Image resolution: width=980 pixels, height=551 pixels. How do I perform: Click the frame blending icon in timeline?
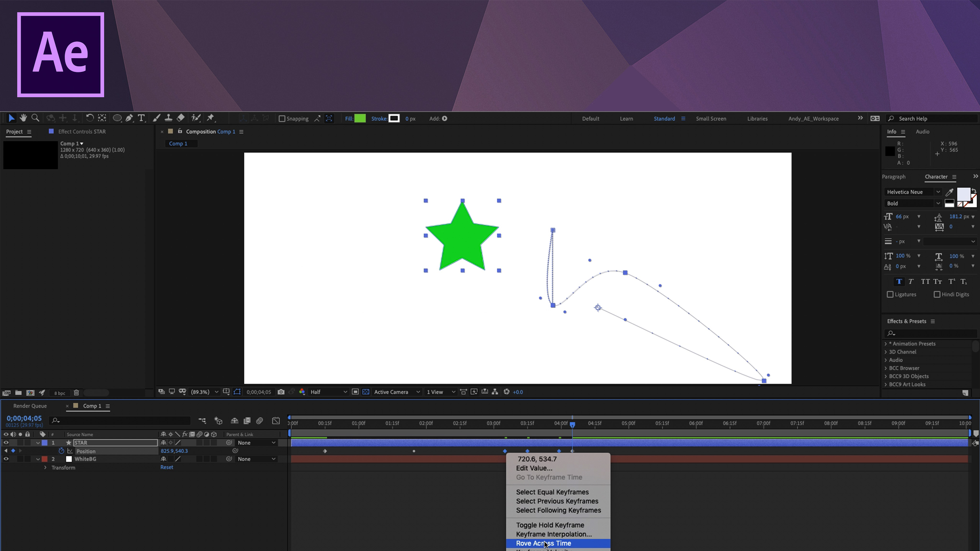tap(247, 421)
